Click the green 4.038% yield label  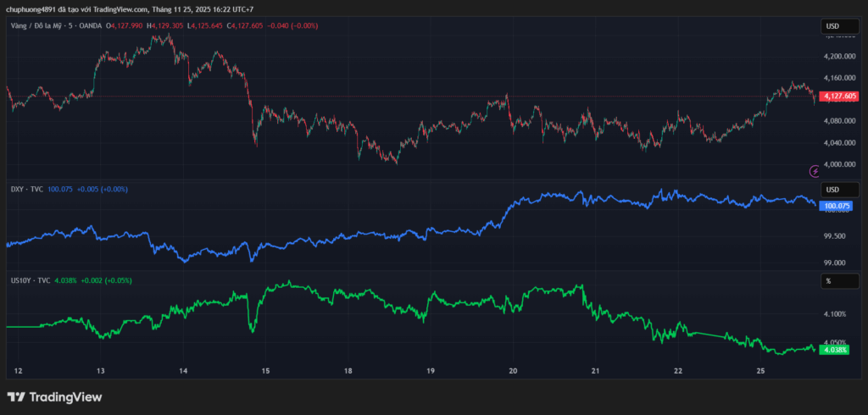(837, 350)
